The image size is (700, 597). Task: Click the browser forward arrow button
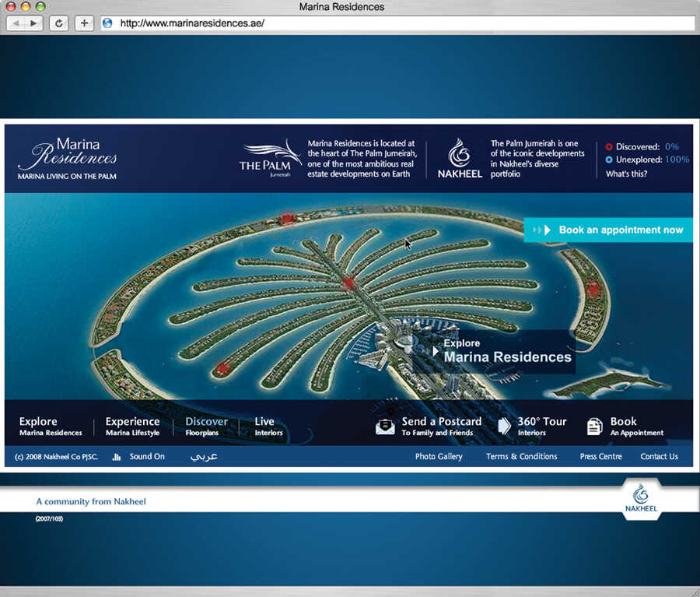click(33, 23)
